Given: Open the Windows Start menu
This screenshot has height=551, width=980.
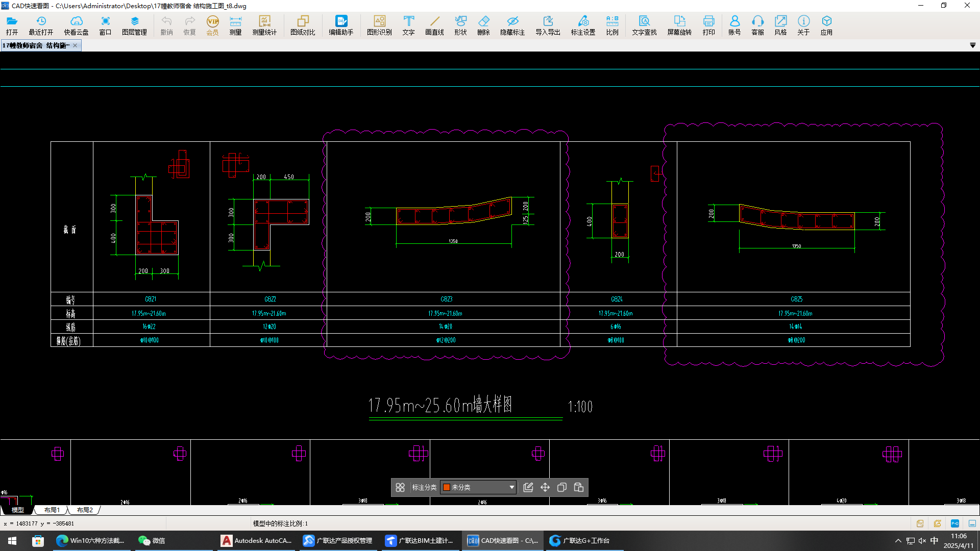Looking at the screenshot, I should (12, 541).
